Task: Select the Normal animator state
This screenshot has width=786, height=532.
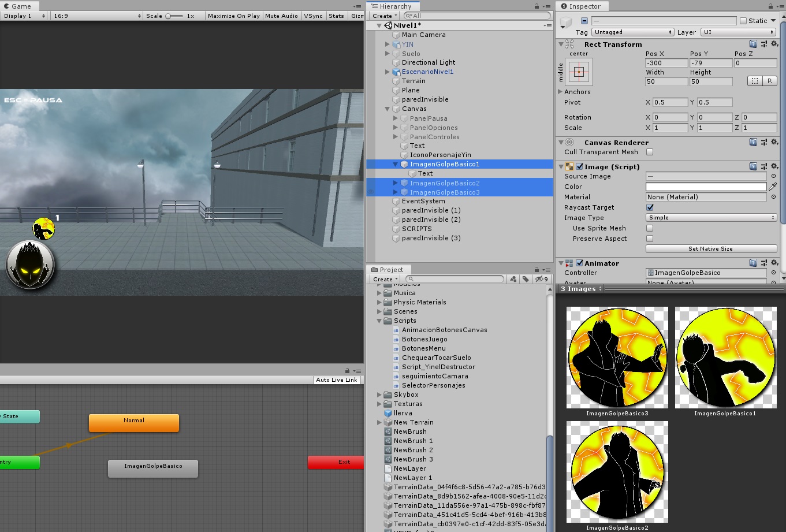Action: coord(134,423)
